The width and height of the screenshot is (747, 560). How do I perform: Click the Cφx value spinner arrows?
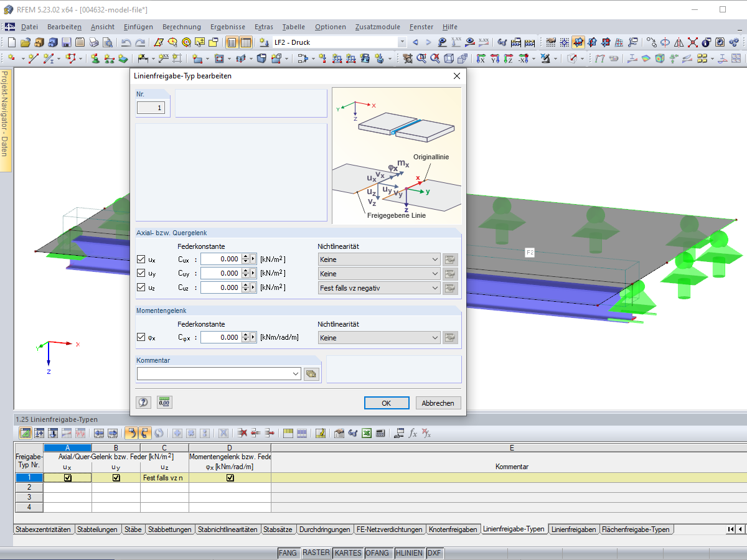(x=245, y=337)
